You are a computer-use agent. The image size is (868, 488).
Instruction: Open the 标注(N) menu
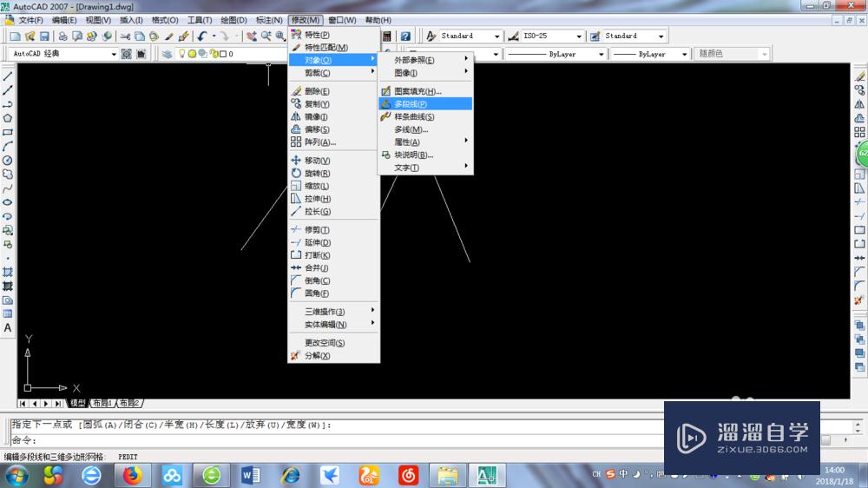[x=269, y=20]
